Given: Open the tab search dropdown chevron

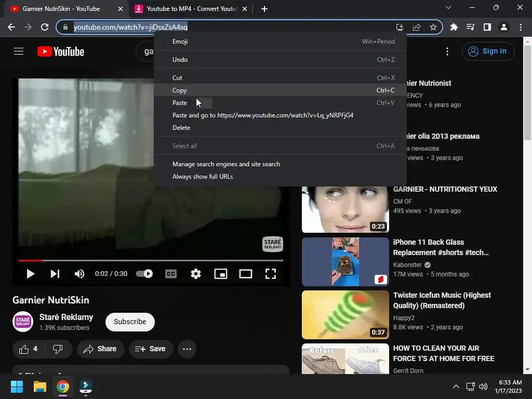Looking at the screenshot, I should (448, 7).
